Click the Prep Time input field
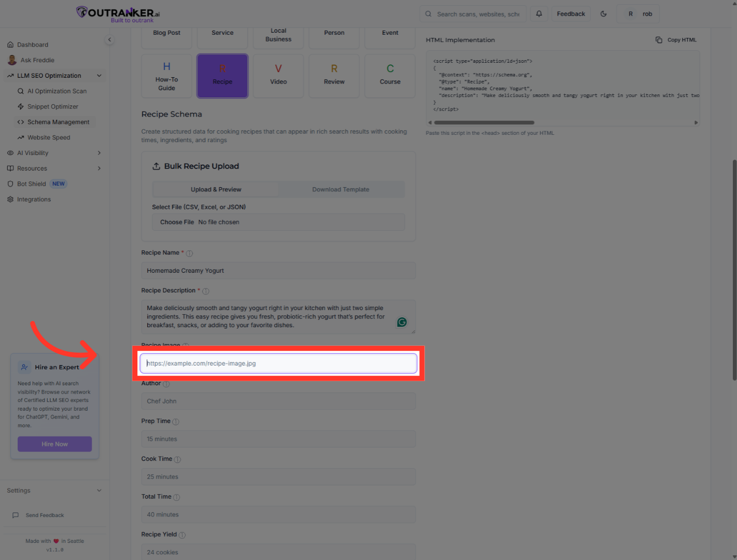This screenshot has height=560, width=737. 278,439
